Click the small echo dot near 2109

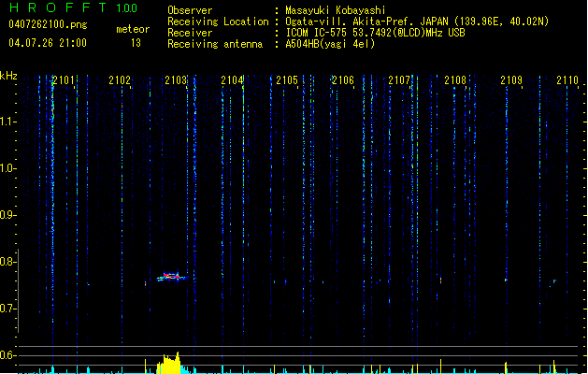click(x=506, y=280)
